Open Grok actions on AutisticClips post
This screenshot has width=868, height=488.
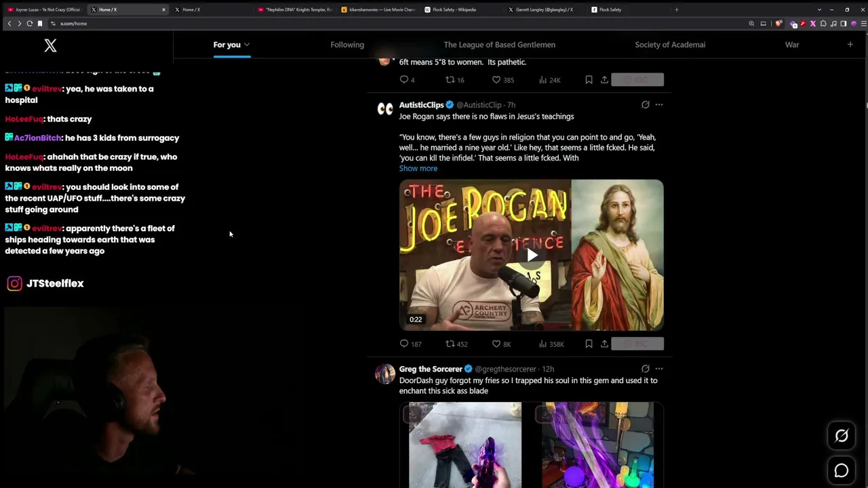point(645,105)
